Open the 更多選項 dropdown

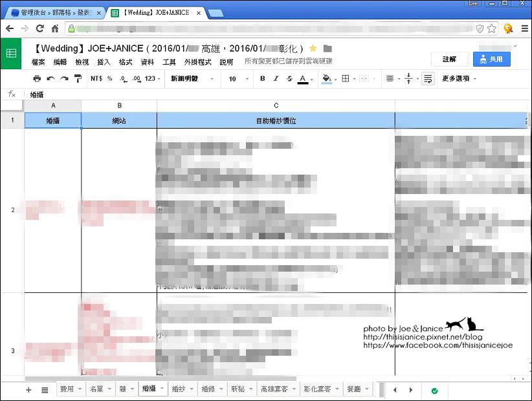point(459,79)
